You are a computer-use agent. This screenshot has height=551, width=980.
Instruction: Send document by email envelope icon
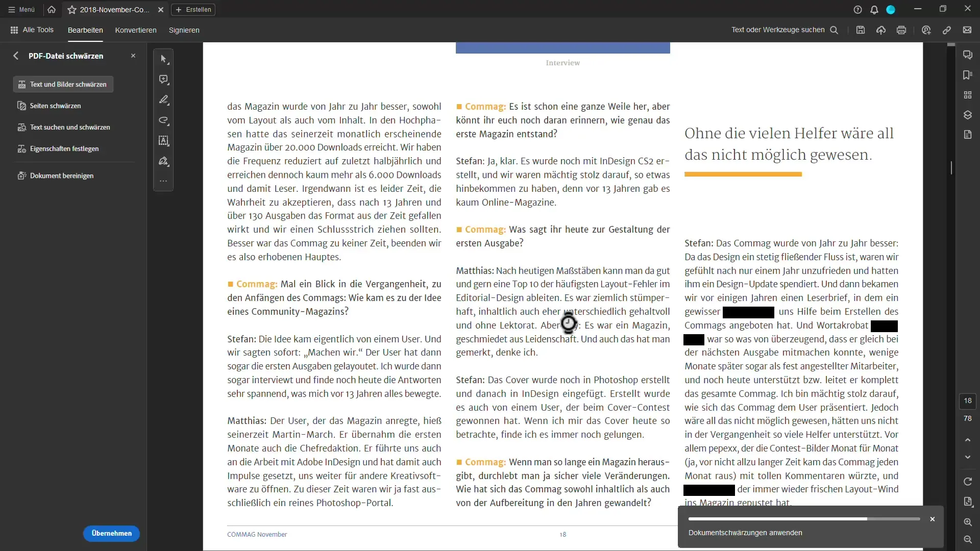click(967, 30)
